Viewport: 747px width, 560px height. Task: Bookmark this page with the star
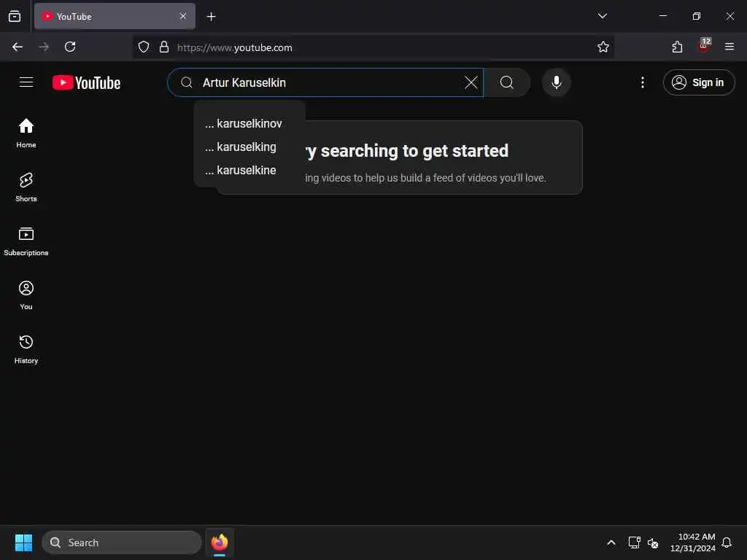click(603, 47)
